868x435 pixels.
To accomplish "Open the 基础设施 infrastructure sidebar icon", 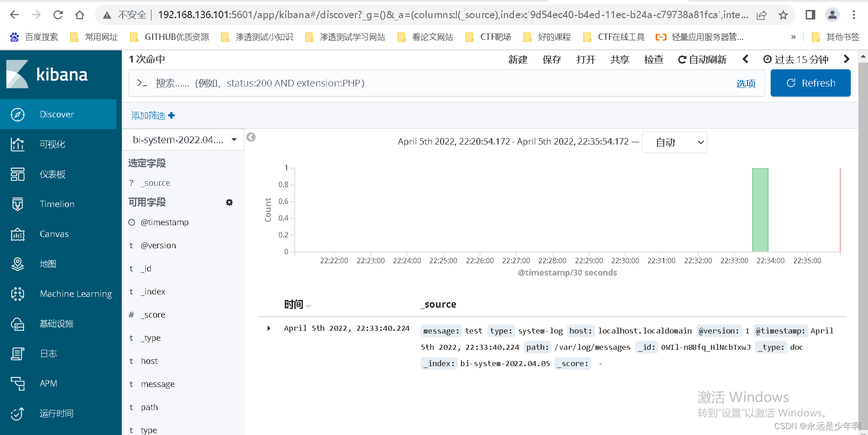I will click(17, 324).
